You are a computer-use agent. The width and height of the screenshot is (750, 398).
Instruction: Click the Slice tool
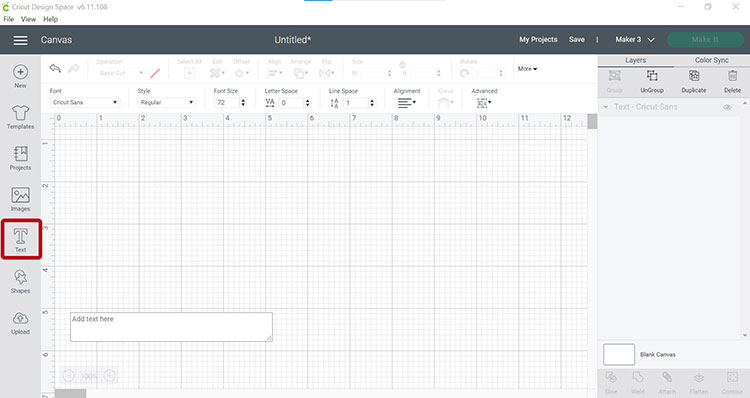[x=611, y=383]
